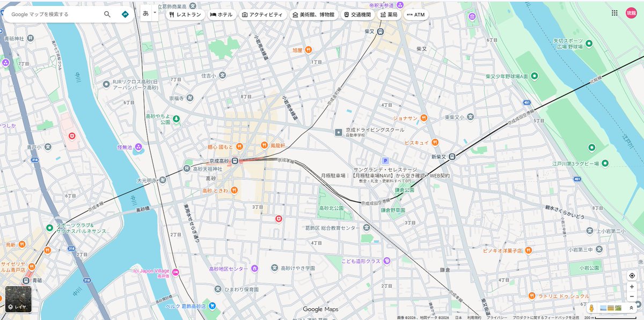Image resolution: width=644 pixels, height=320 pixels.
Task: Click the imagery thumbnails next to pegman
Action: (x=611, y=308)
